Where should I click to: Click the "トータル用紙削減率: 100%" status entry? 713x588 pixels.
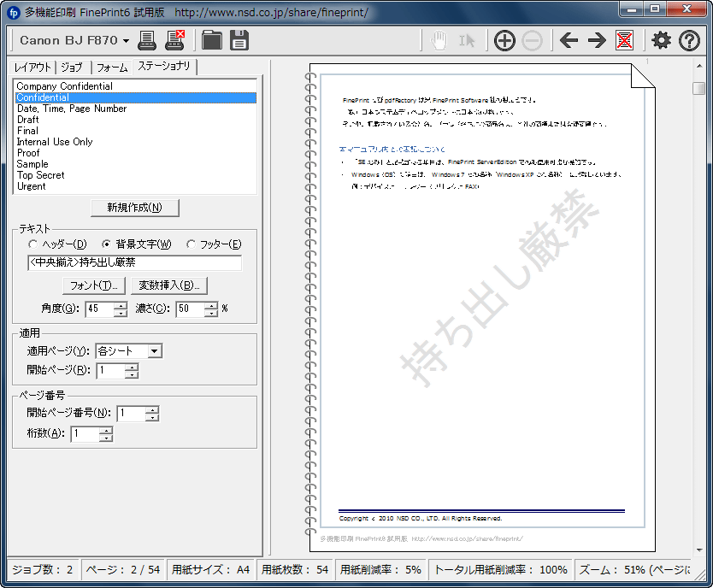(501, 570)
